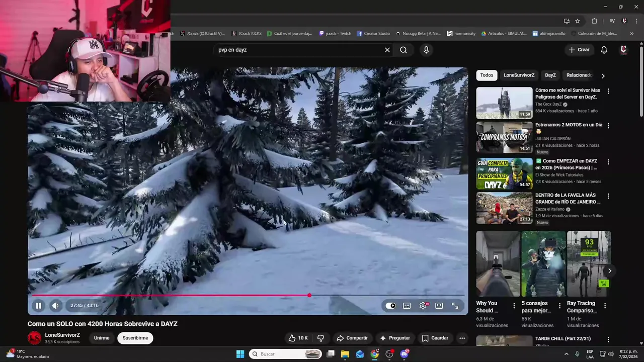Open YouTube notifications bell
The width and height of the screenshot is (644, 362).
pos(604,50)
